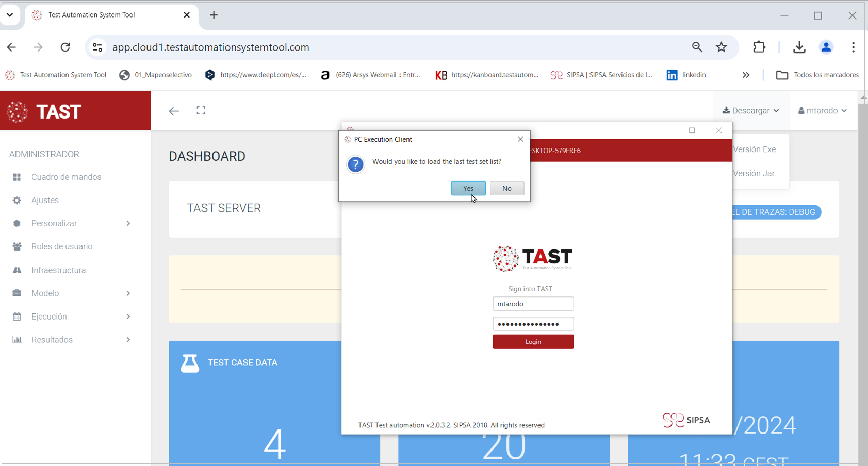Select the Test Automation System Tool browser tab
The height and width of the screenshot is (466, 868).
[x=91, y=14]
